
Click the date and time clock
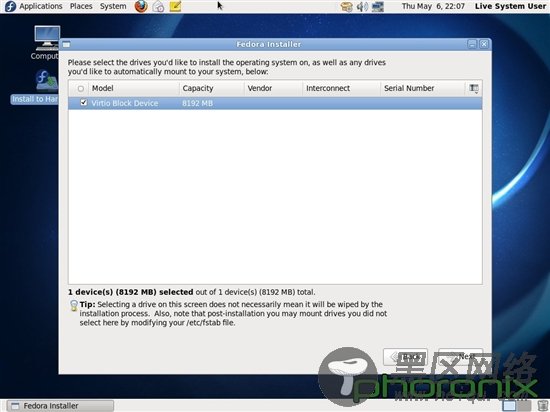(x=433, y=6)
